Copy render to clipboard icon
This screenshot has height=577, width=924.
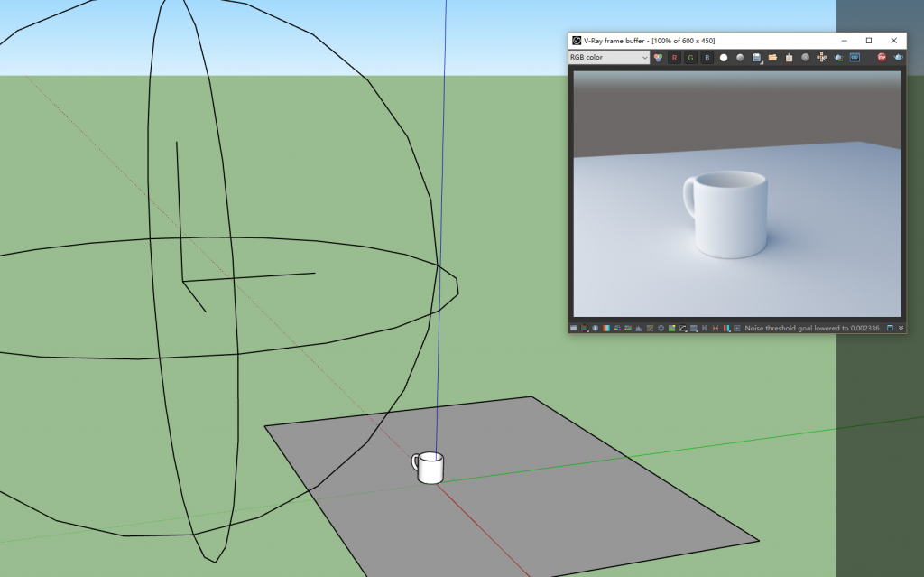tap(789, 57)
